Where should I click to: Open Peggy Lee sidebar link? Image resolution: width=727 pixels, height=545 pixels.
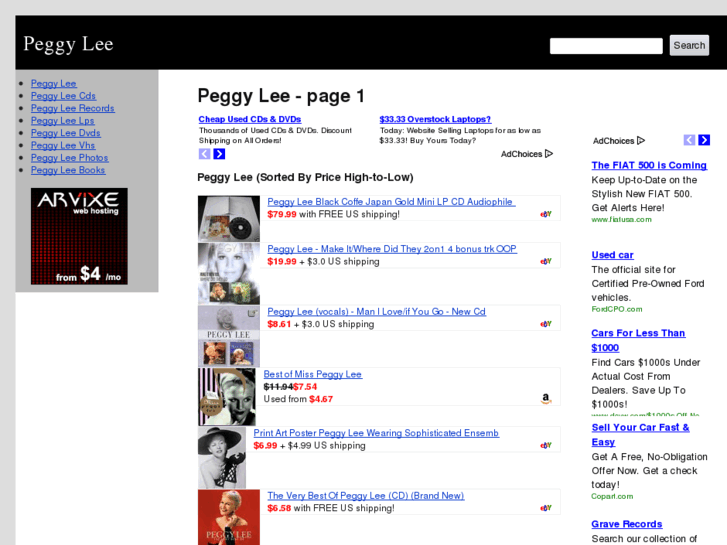tap(54, 83)
